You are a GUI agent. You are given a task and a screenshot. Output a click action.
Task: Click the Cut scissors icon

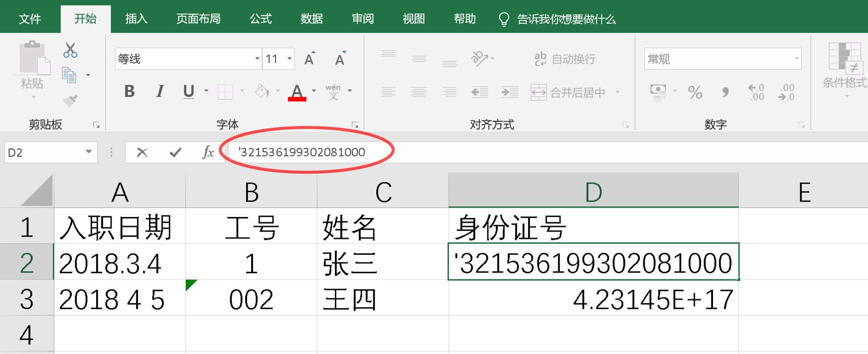(x=70, y=50)
